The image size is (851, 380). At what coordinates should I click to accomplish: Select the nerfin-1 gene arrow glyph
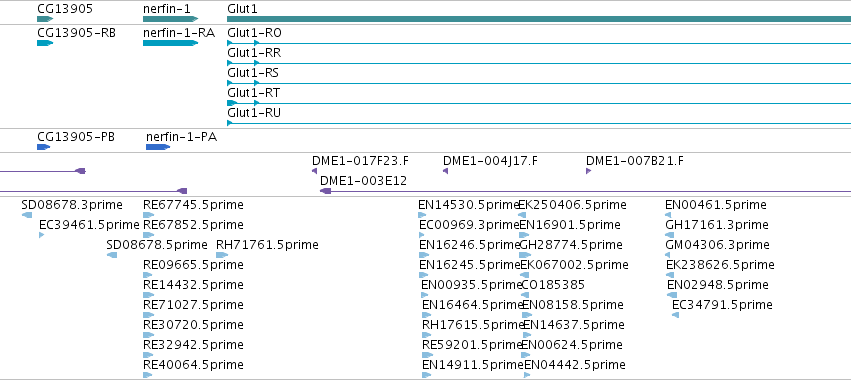pos(171,19)
